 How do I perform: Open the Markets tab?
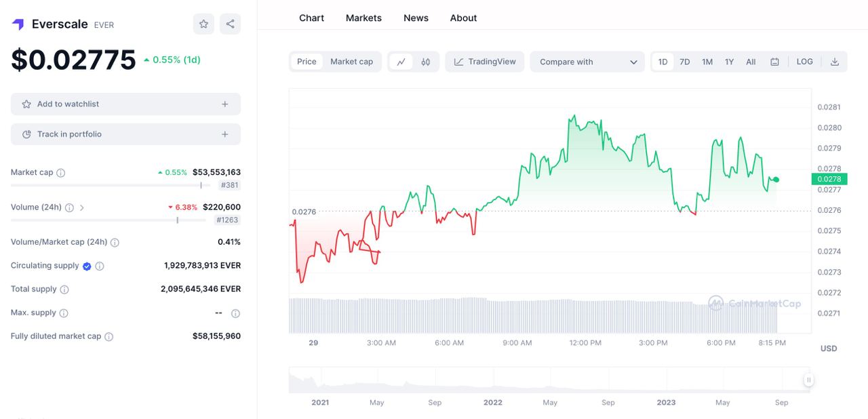pyautogui.click(x=363, y=18)
